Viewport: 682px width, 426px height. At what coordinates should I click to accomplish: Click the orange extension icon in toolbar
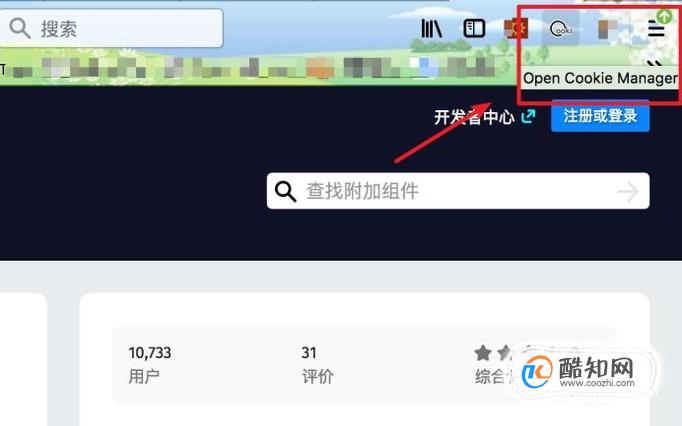coord(516,29)
